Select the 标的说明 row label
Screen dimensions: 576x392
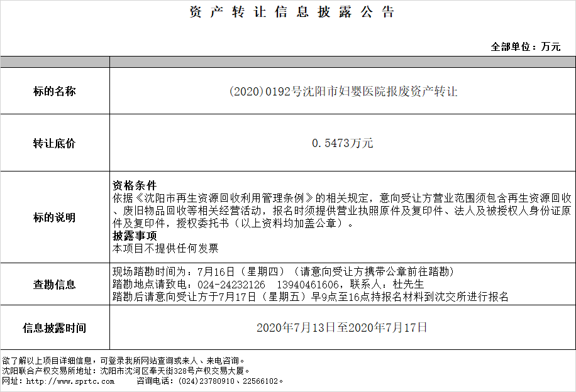pos(55,218)
